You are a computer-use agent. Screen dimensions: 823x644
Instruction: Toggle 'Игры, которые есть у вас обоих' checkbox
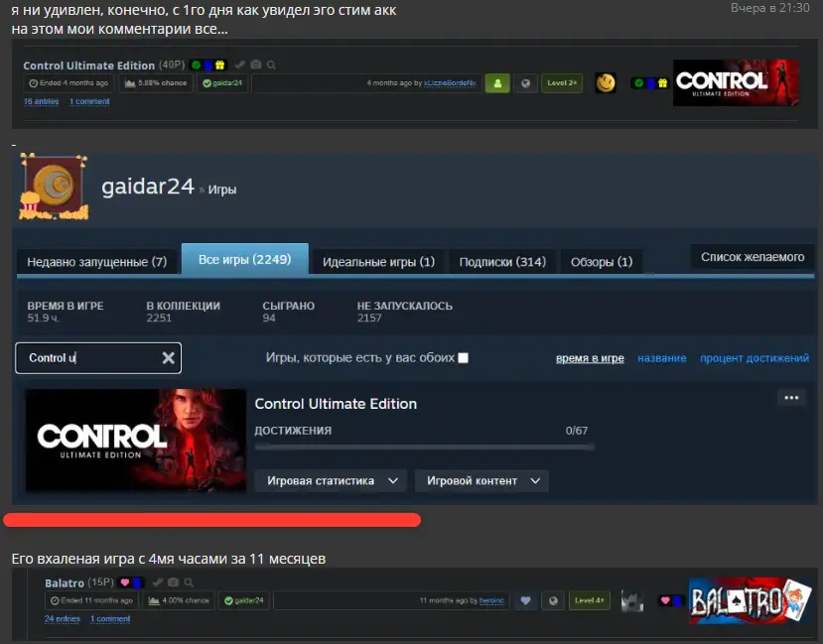pyautogui.click(x=463, y=357)
